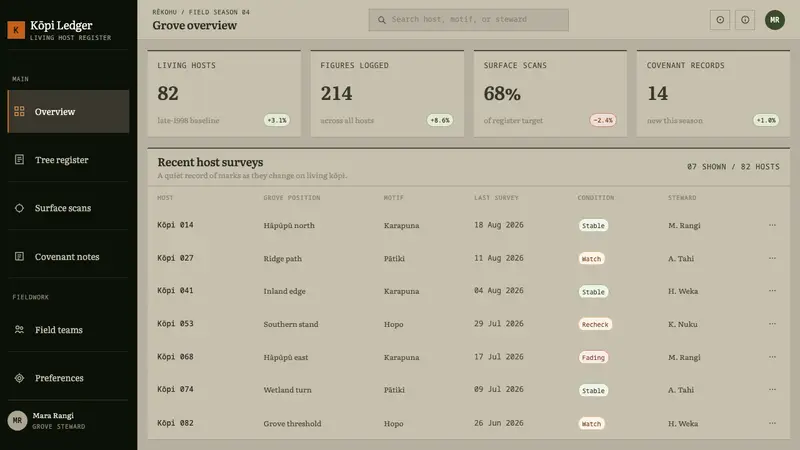Image resolution: width=800 pixels, height=450 pixels.
Task: Select the Living Hosts stat card
Action: [x=224, y=93]
